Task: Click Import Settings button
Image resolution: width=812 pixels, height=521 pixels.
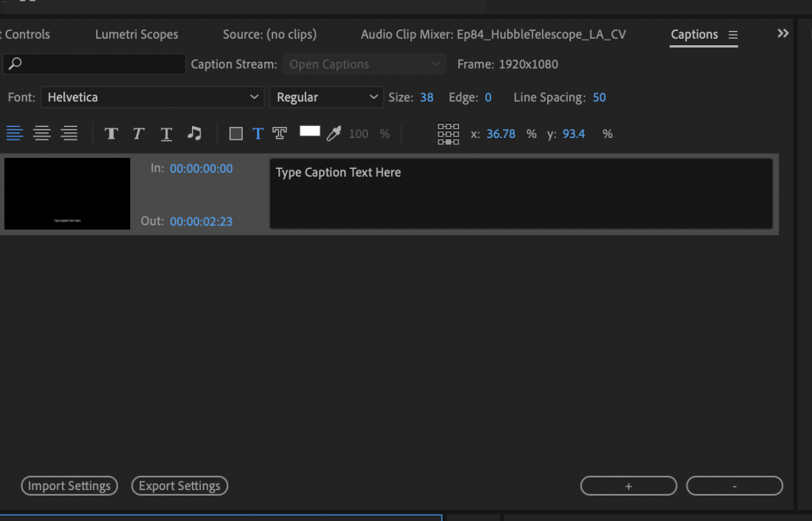Action: point(69,486)
